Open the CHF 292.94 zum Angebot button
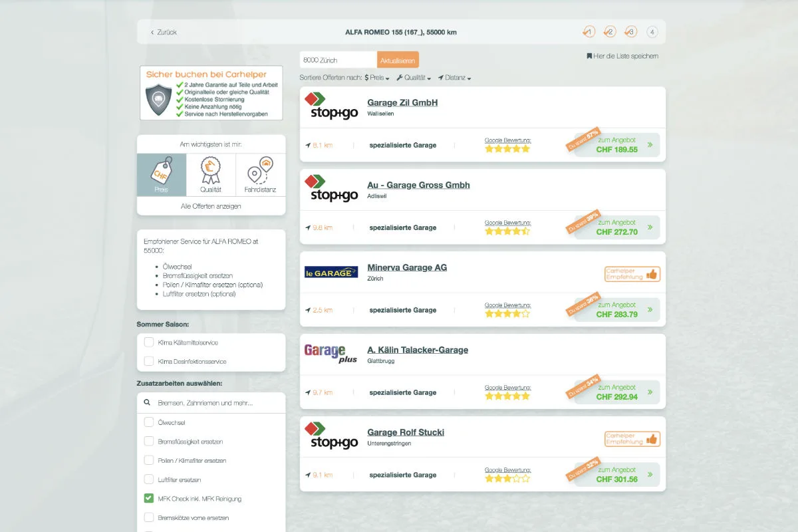The height and width of the screenshot is (532, 798). coord(617,392)
